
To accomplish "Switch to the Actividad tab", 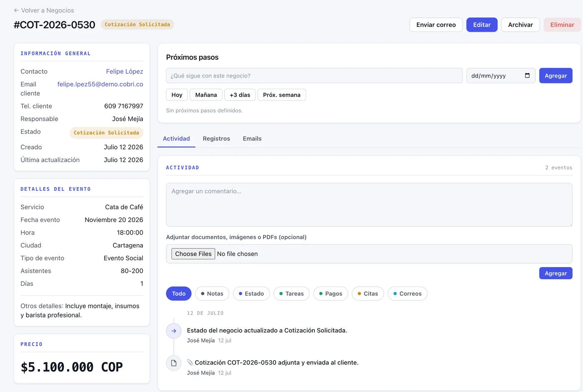I will [176, 139].
